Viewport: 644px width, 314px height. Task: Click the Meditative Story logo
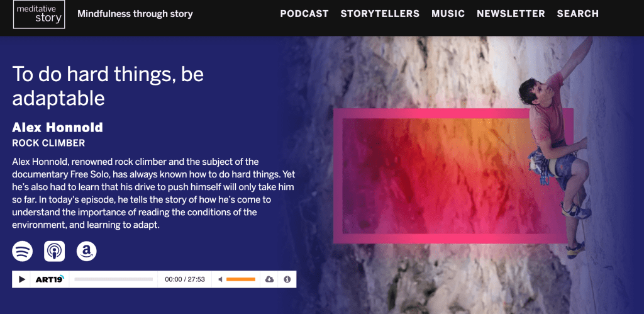click(39, 14)
